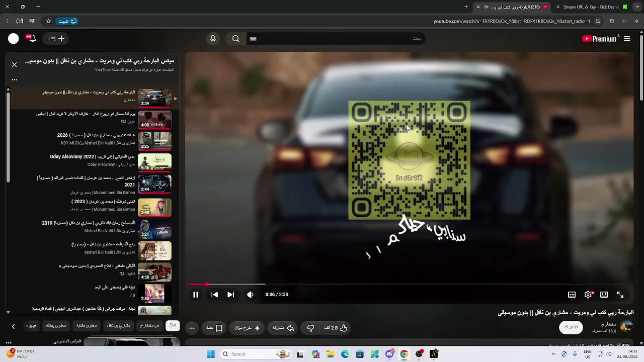Screen dimensions: 644x362
Task: Open YouTube notifications bell
Action: coord(32,39)
